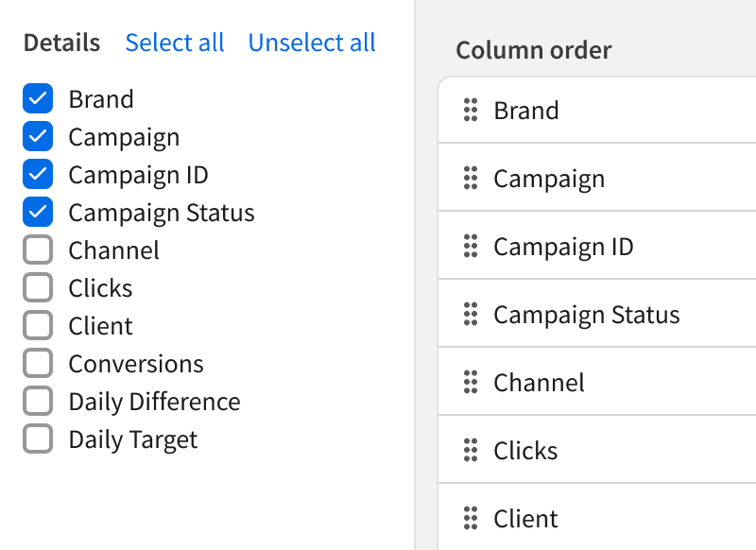Tick the Daily Target checkbox
Image resolution: width=756 pixels, height=550 pixels.
[x=38, y=439]
